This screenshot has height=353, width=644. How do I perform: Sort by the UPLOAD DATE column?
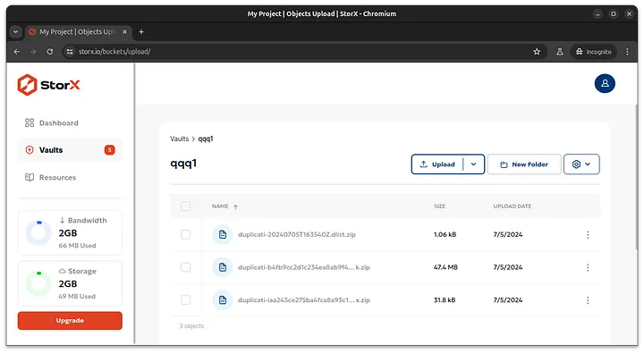tap(513, 206)
